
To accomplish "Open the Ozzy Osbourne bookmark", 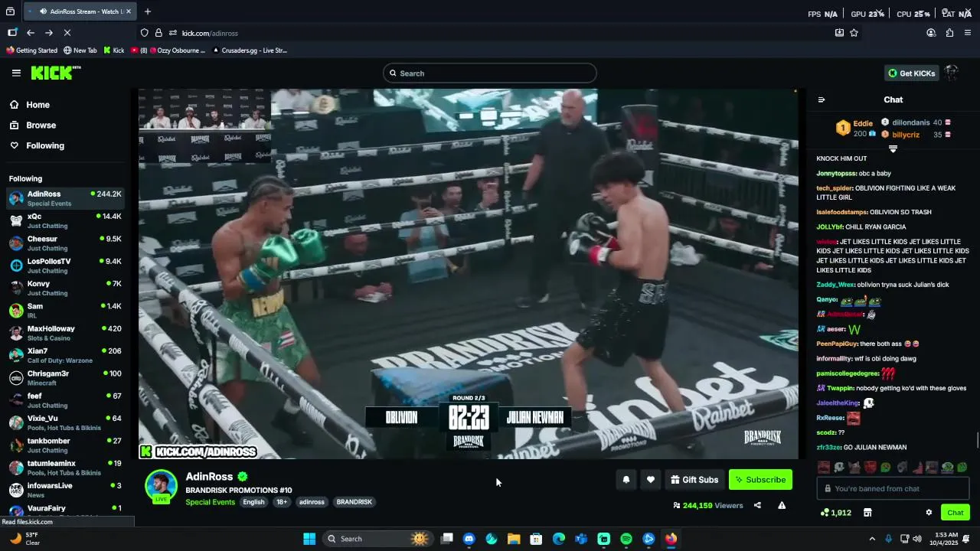I will 168,51.
